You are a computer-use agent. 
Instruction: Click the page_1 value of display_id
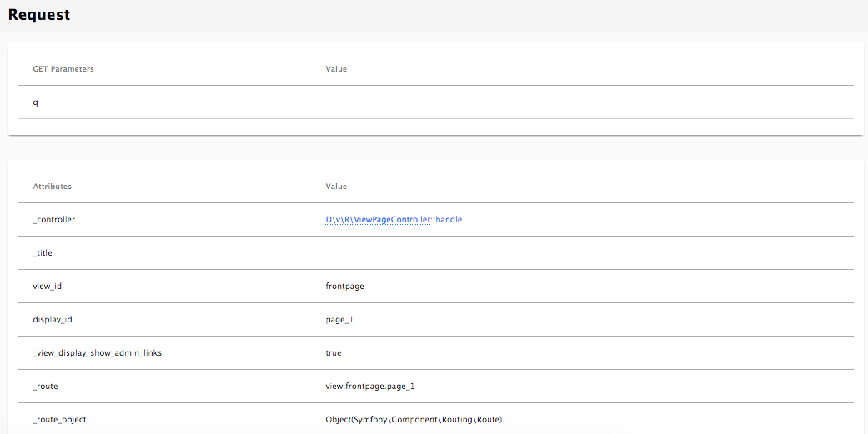tap(340, 320)
